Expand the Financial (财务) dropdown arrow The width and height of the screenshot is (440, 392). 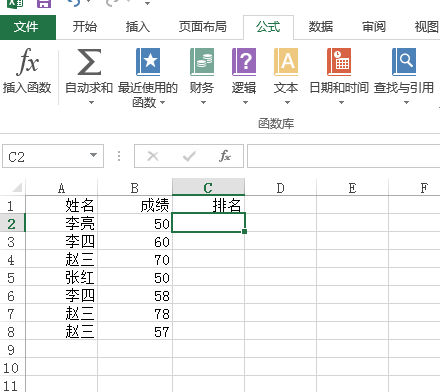203,103
